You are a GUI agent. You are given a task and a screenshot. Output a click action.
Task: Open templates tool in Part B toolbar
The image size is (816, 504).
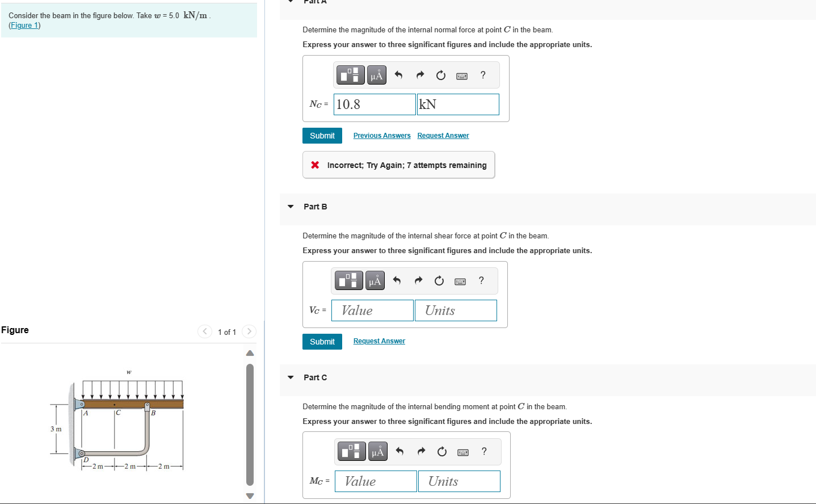349,280
